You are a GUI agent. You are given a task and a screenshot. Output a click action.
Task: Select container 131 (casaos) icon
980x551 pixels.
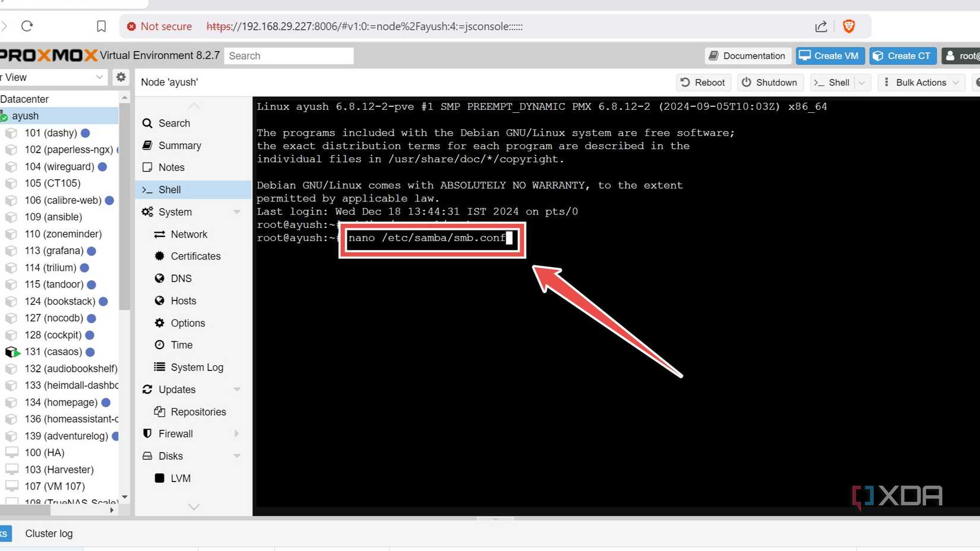point(11,352)
